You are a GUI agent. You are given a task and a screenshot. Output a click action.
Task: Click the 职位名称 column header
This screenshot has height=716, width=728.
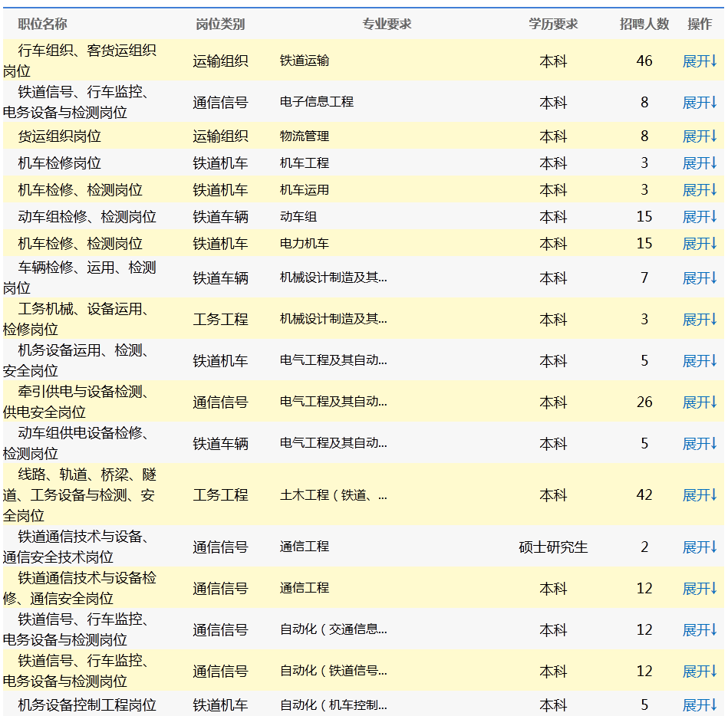pos(42,24)
